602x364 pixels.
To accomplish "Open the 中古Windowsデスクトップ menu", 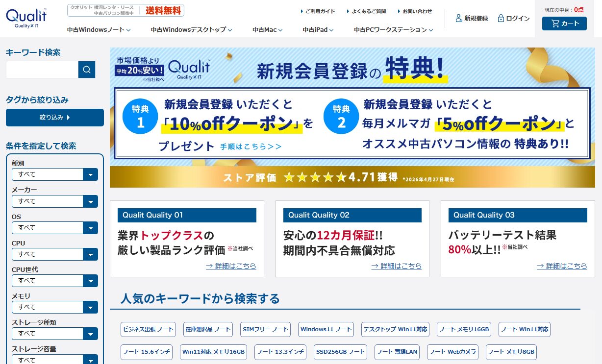I will pos(192,30).
